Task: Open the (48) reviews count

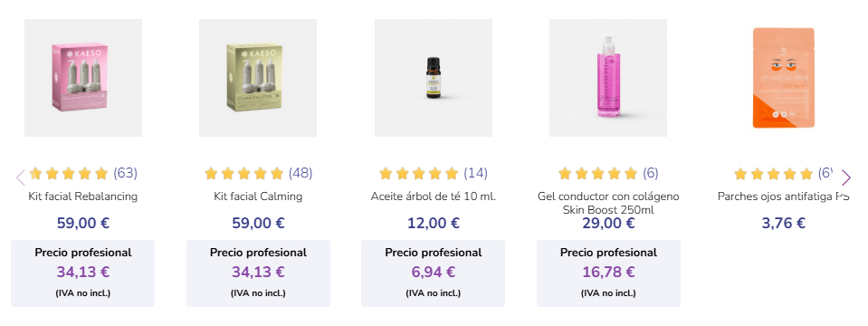Action: [x=300, y=173]
